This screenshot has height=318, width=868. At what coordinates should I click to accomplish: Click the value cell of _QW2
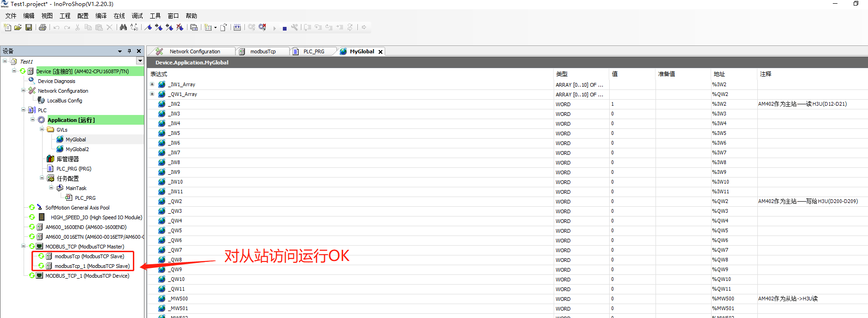[632, 201]
